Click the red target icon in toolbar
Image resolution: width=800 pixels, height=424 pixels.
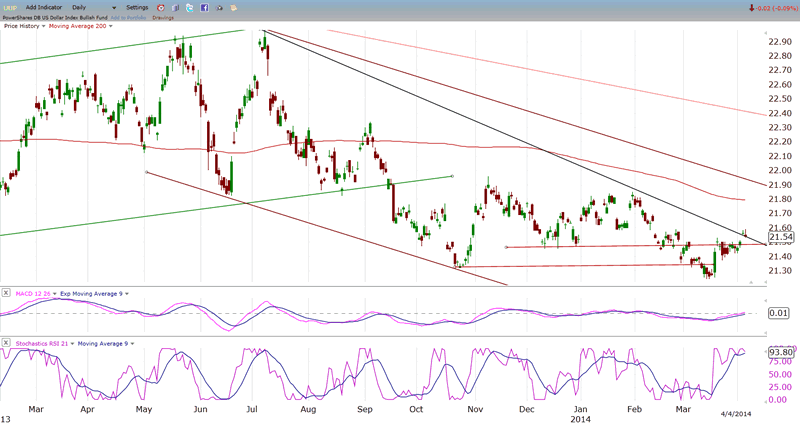pos(161,7)
